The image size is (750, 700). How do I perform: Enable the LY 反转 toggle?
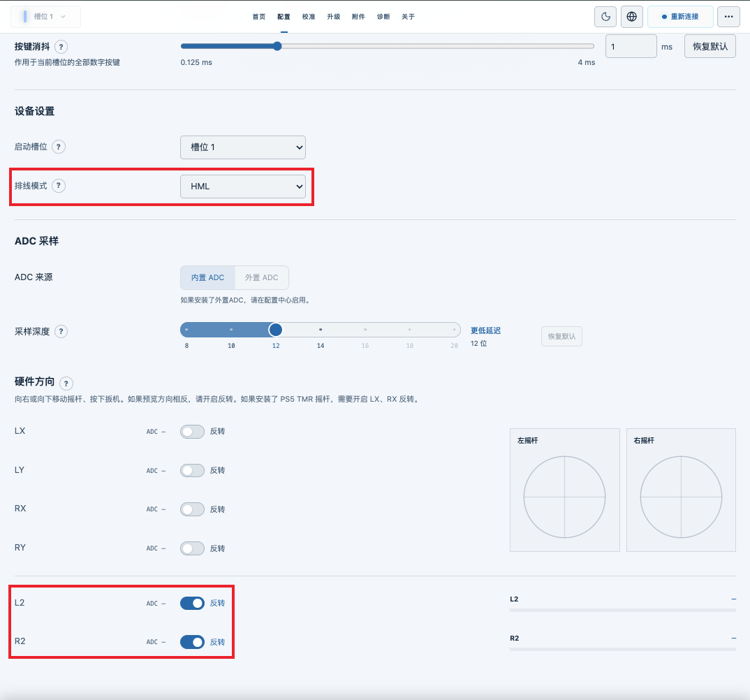pyautogui.click(x=192, y=471)
